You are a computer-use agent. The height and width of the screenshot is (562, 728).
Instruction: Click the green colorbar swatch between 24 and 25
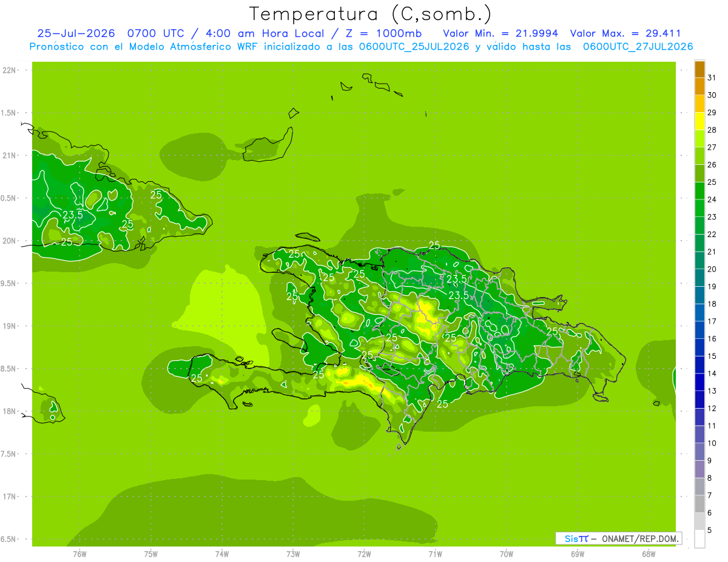[699, 191]
